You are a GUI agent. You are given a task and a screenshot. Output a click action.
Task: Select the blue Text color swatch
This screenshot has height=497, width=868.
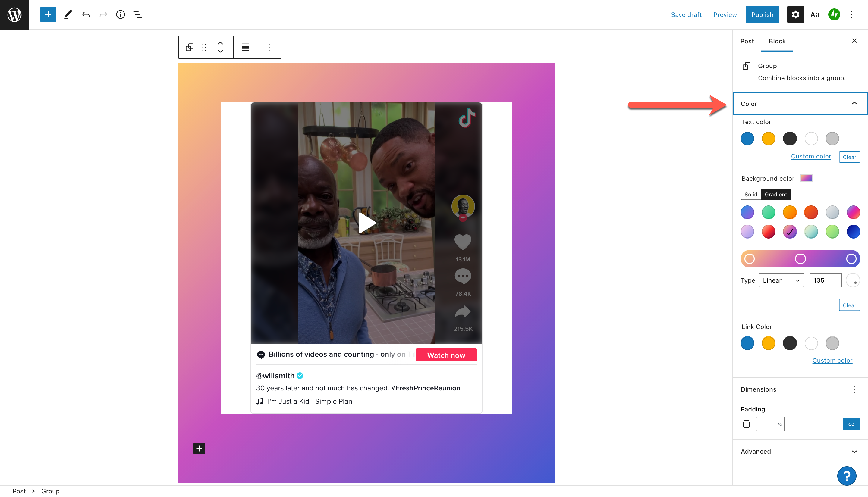click(747, 138)
